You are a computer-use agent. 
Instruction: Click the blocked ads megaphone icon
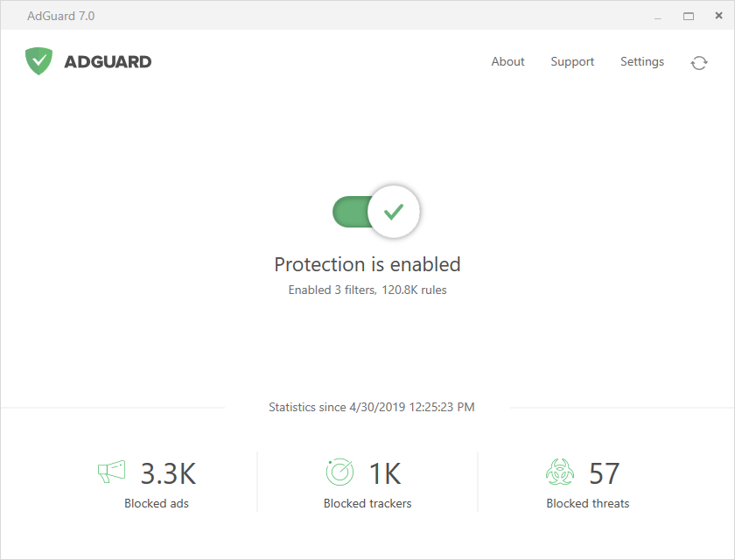pos(112,472)
